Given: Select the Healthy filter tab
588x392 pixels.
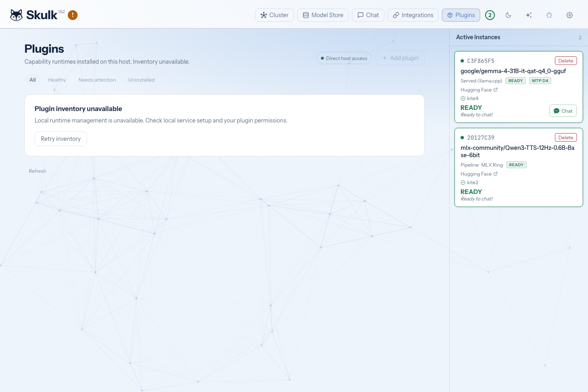Looking at the screenshot, I should click(57, 80).
